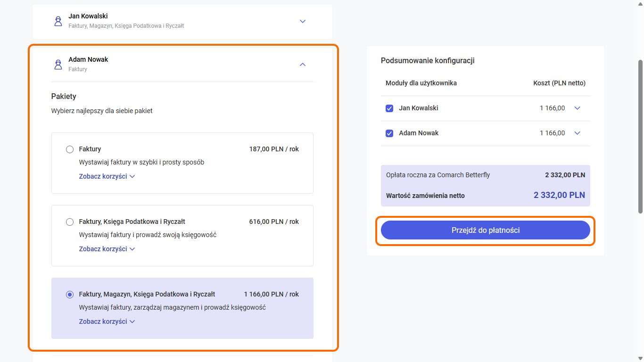Select the Faktury package radio button
This screenshot has height=362, width=644.
pos(70,149)
